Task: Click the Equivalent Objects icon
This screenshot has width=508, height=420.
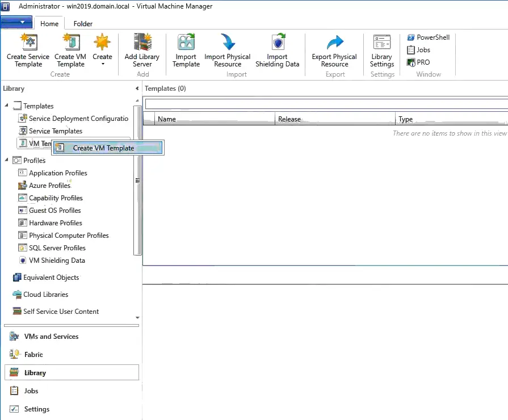Action: click(x=17, y=278)
